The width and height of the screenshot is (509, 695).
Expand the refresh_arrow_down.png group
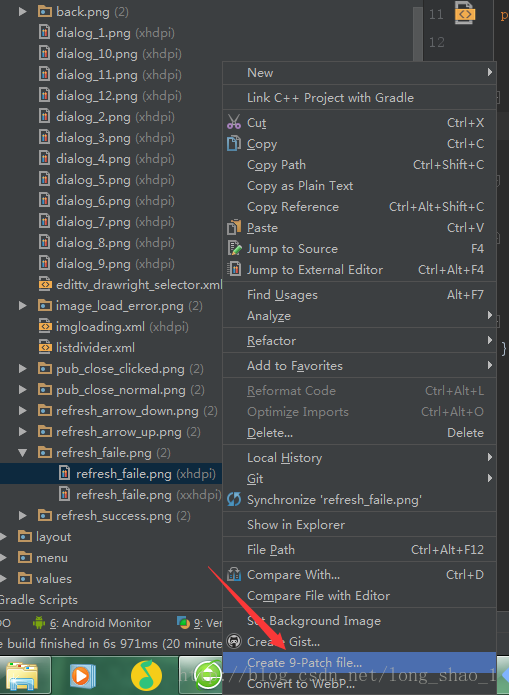tap(22, 410)
